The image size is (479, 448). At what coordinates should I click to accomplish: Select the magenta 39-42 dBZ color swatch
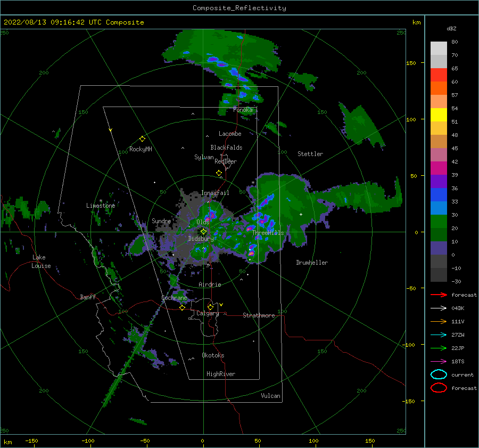(x=439, y=168)
